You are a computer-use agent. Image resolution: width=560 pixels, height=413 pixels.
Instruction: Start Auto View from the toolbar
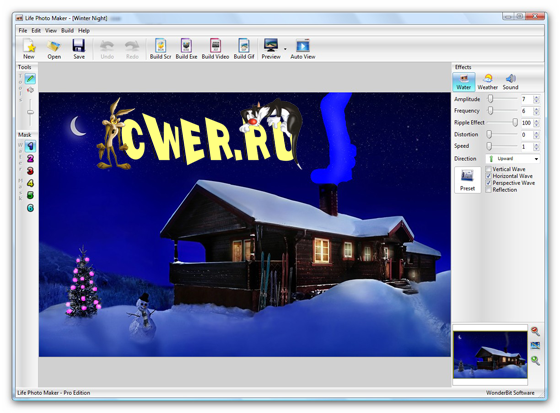(x=302, y=49)
